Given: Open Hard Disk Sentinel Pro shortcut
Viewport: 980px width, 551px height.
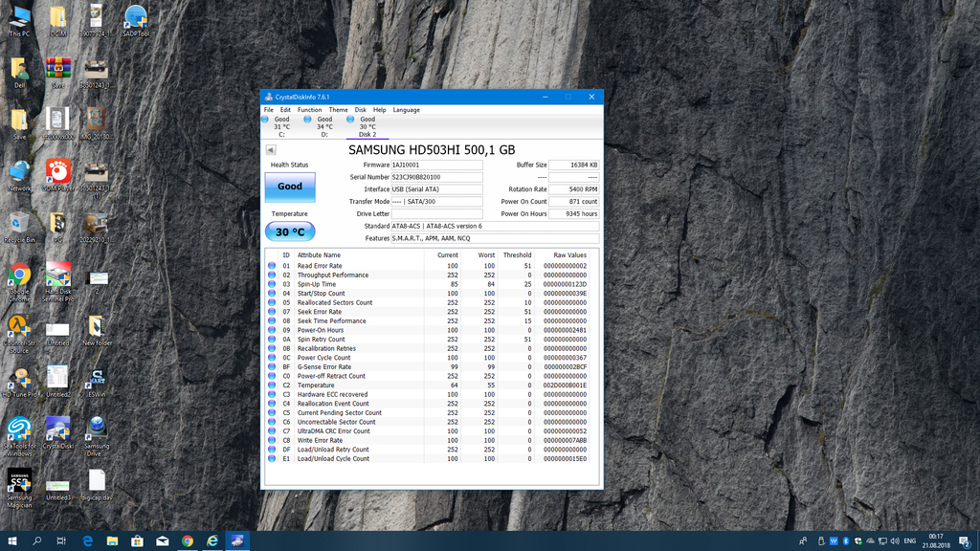Looking at the screenshot, I should (x=57, y=278).
